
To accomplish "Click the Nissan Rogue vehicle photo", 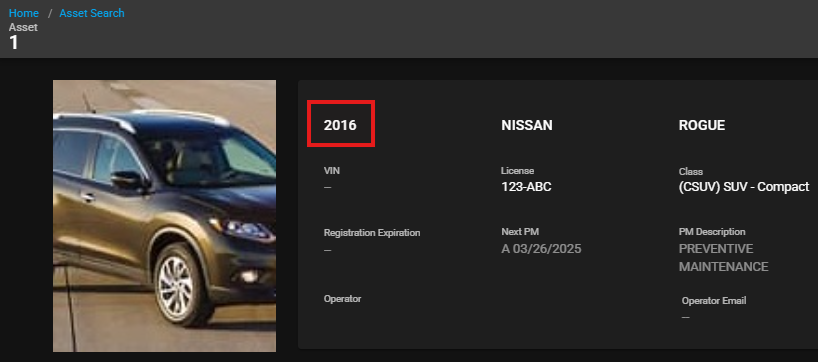I will pyautogui.click(x=164, y=216).
